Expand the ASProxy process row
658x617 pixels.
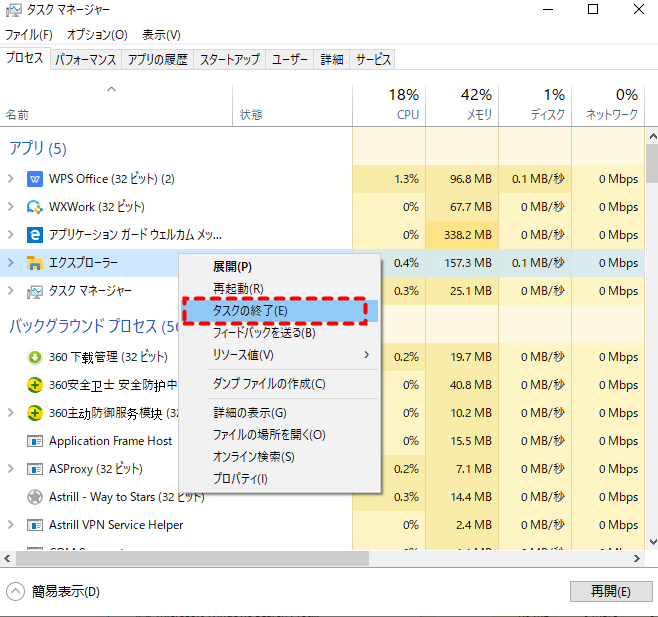point(11,469)
